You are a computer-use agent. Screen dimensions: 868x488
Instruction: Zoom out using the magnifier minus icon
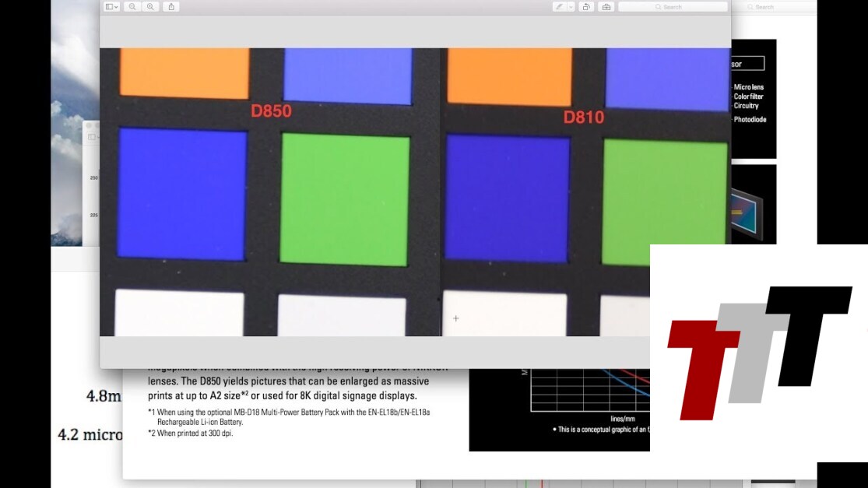tap(132, 7)
